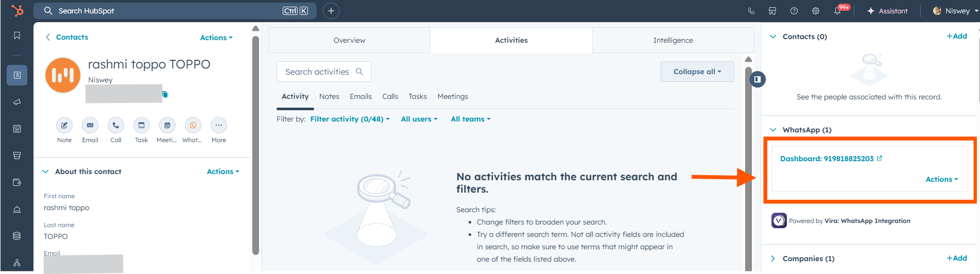Collapse the About this contact section
This screenshot has height=274, width=980.
[45, 172]
